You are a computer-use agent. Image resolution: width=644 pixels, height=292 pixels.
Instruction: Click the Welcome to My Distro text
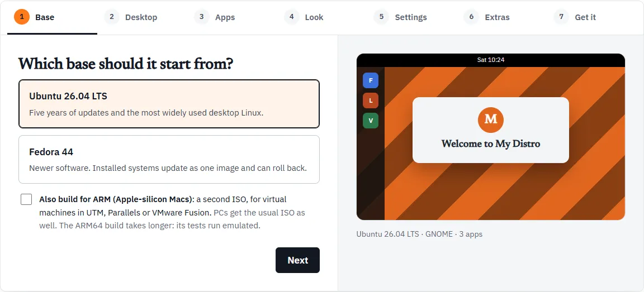pos(491,144)
